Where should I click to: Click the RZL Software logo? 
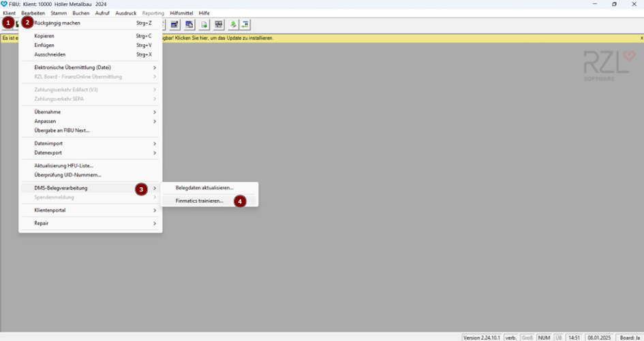point(609,66)
